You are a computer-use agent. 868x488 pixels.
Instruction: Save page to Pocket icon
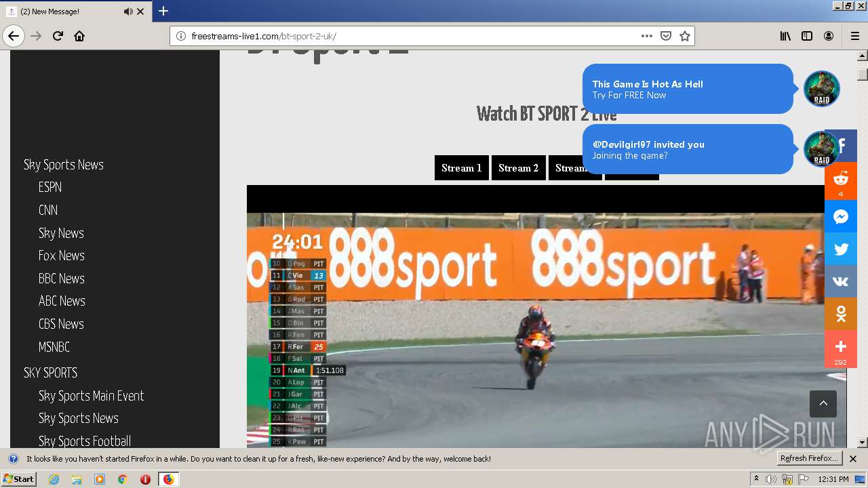(666, 36)
